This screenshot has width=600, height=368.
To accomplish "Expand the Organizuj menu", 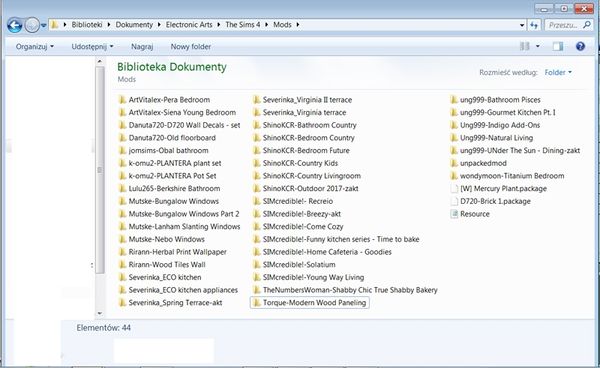I will [x=34, y=47].
